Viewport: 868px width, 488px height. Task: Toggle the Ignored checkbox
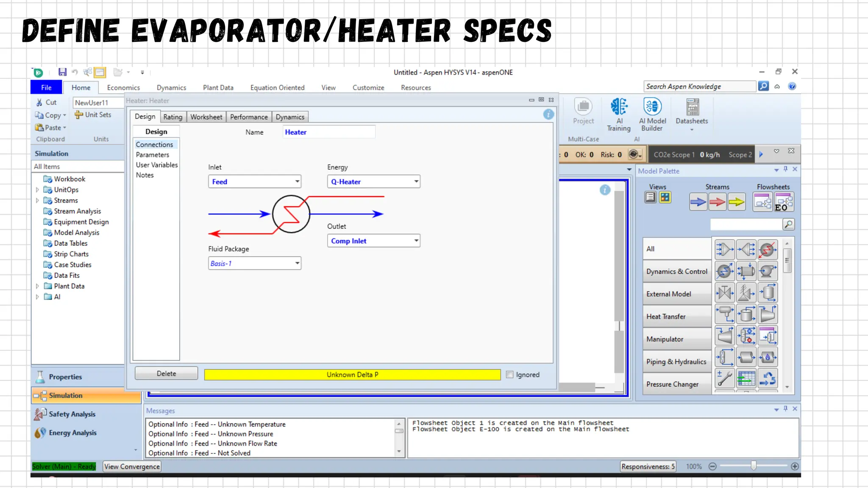[510, 374]
